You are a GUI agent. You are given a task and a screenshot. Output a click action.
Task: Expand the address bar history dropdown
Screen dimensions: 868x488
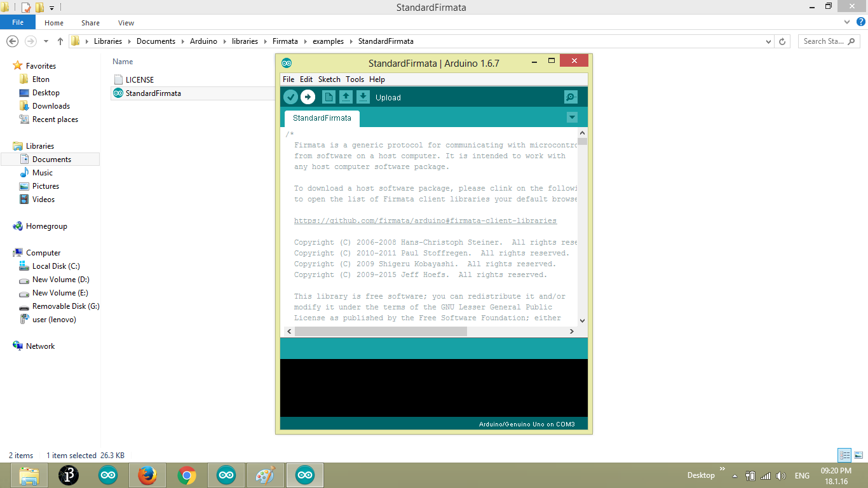click(x=768, y=41)
